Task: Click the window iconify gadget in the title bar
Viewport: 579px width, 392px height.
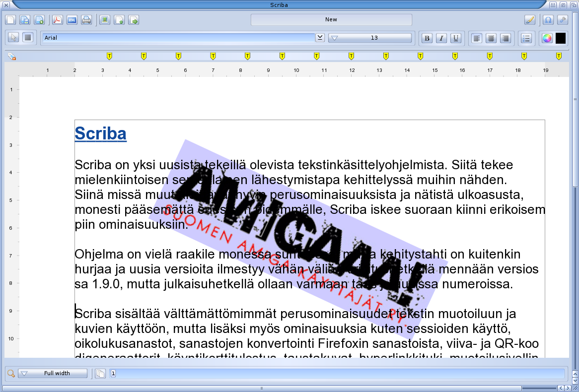Action: click(553, 5)
